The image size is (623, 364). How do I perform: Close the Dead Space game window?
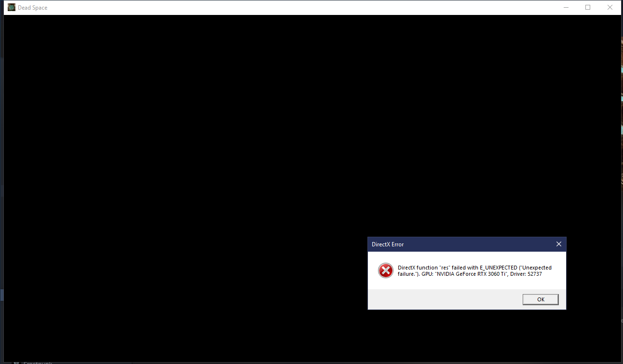pyautogui.click(x=610, y=7)
